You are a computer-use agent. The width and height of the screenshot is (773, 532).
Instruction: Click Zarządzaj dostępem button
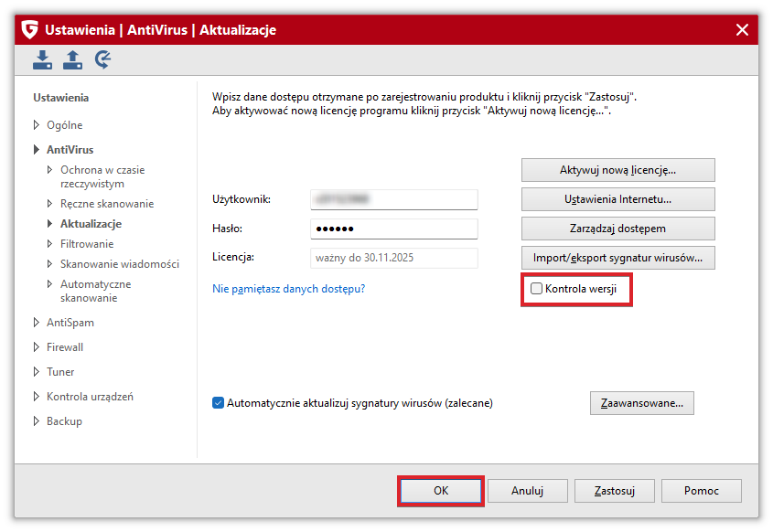point(618,229)
